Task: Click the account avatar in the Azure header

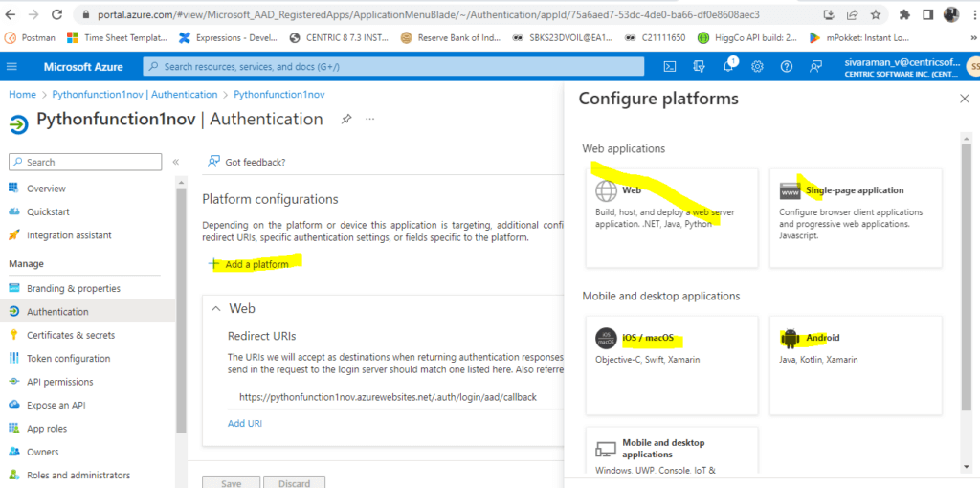Action: (972, 67)
